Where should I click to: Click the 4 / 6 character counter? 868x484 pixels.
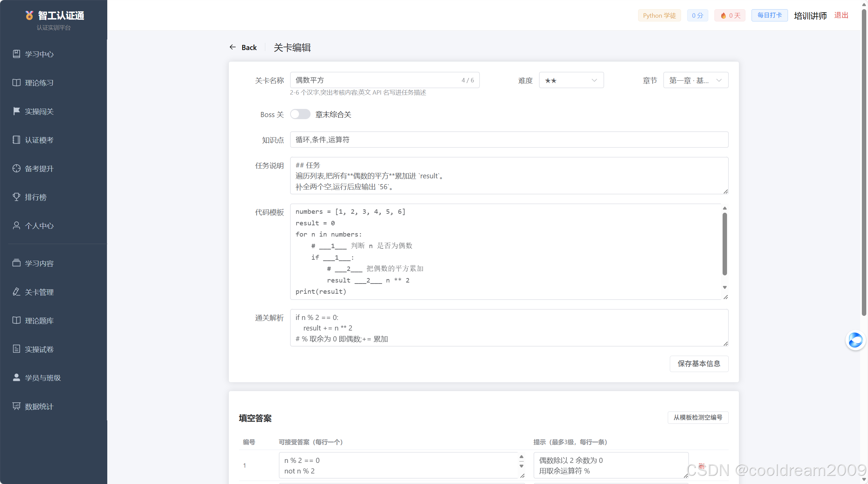click(x=468, y=80)
